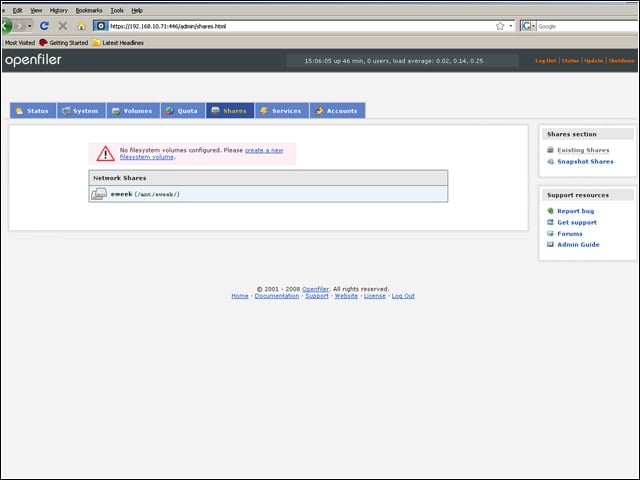Follow the create a new filesystem volume link
The image size is (640, 480).
[x=264, y=150]
